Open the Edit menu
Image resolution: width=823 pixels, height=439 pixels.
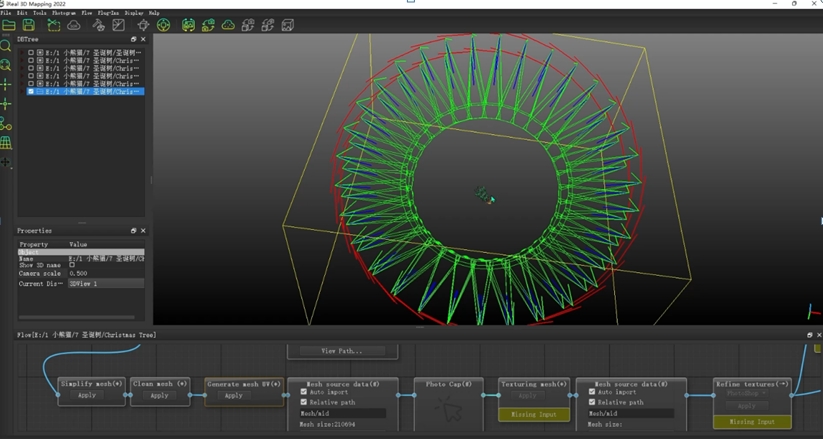click(22, 13)
